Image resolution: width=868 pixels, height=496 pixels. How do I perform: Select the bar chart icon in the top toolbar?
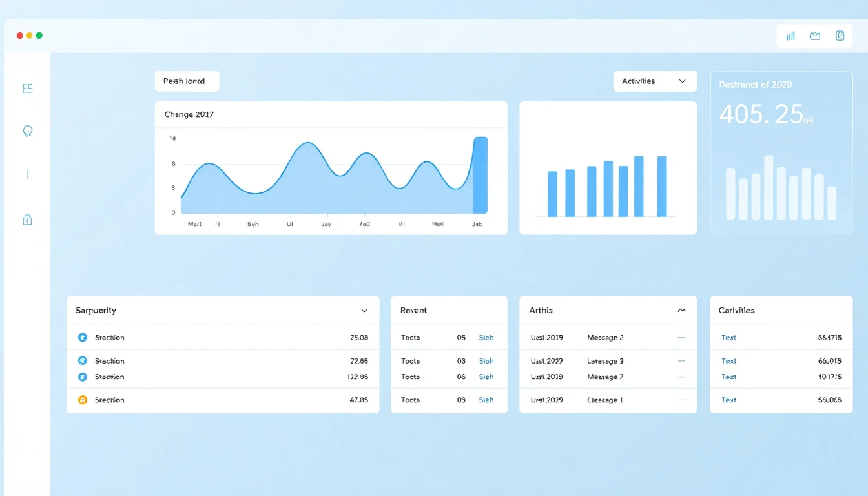pos(789,36)
